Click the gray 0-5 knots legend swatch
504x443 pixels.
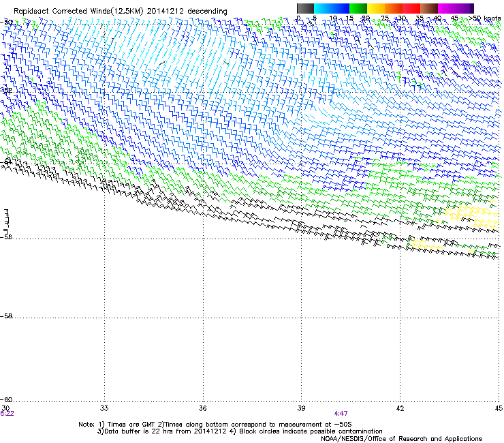point(305,8)
